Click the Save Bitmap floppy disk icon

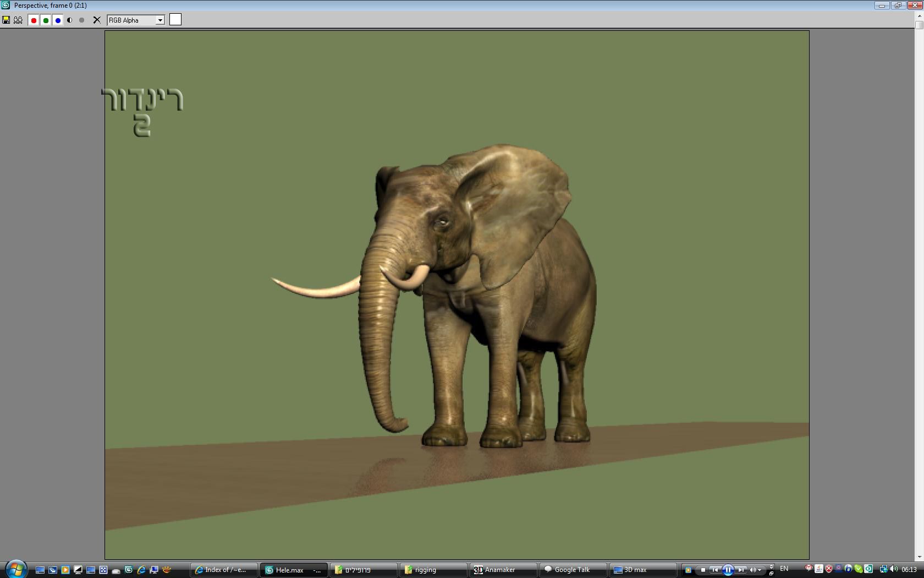click(x=6, y=20)
